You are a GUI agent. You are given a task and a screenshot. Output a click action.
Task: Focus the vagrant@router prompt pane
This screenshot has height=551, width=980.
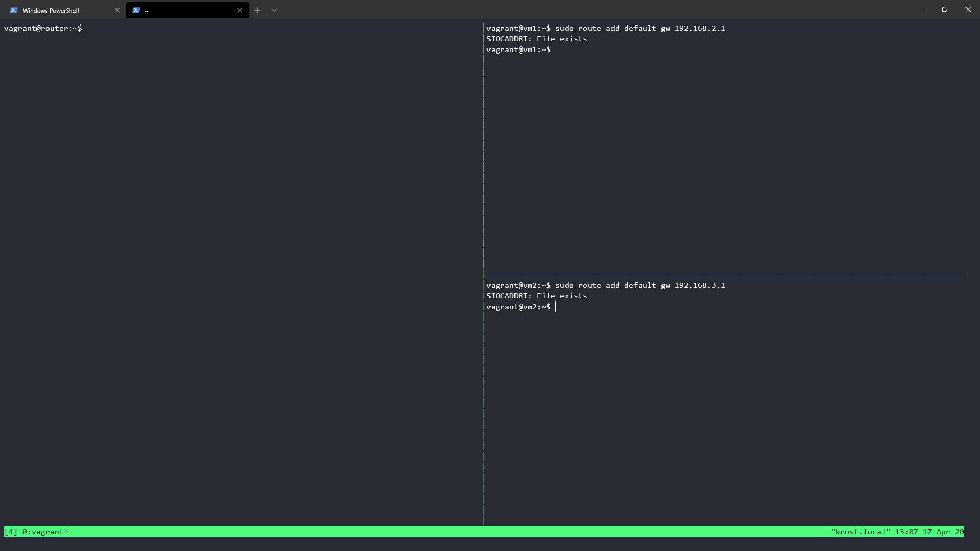[x=43, y=28]
